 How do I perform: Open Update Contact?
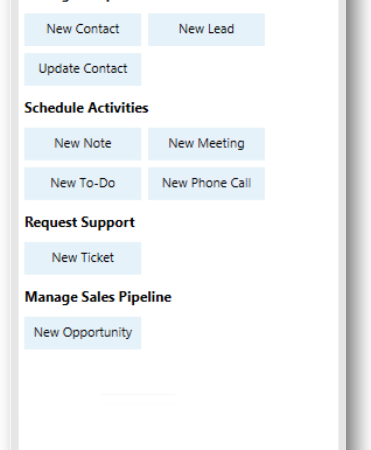pyautogui.click(x=83, y=69)
